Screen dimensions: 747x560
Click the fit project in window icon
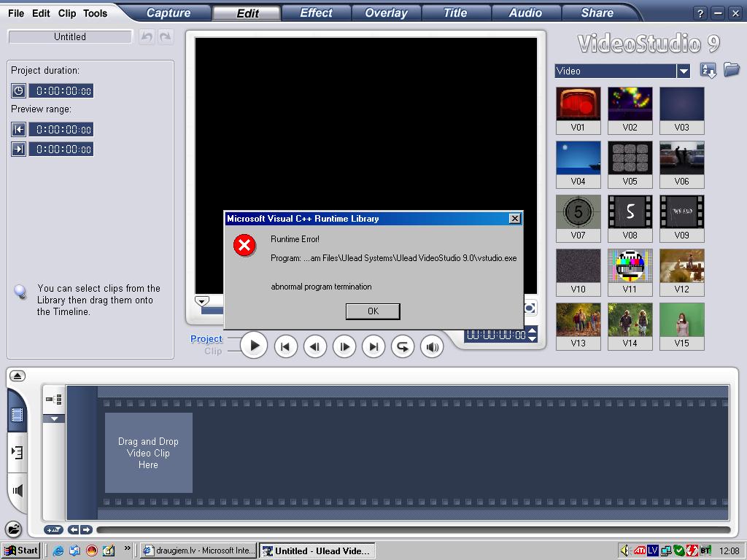(53, 529)
